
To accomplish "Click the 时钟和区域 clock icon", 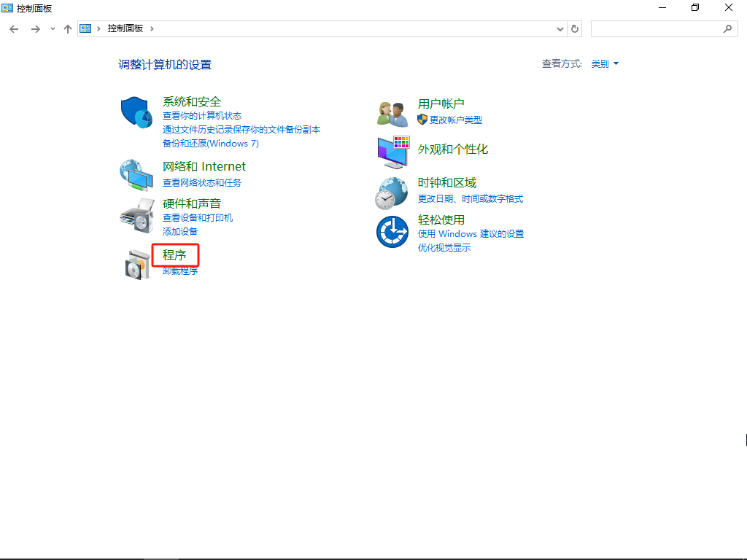I will tap(392, 191).
